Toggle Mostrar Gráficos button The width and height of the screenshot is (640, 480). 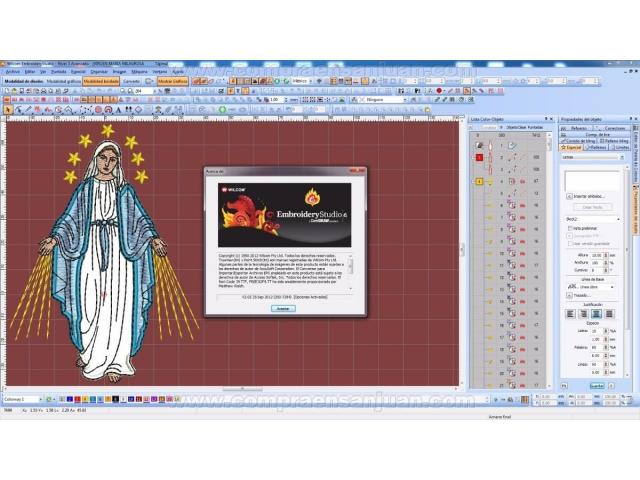point(173,81)
